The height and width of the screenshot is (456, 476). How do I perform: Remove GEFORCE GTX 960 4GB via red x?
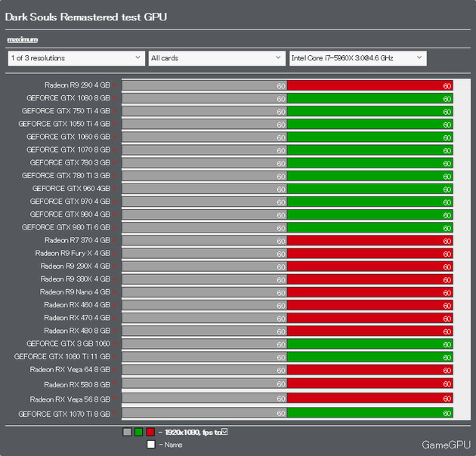115,189
